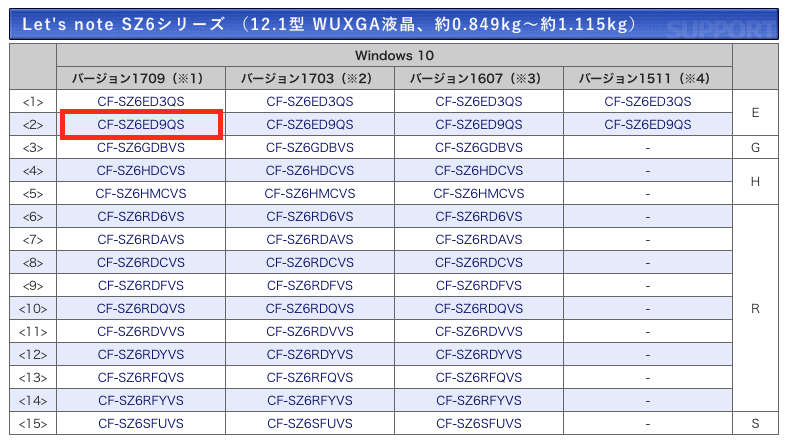788x440 pixels.
Task: Open CF-SZ6RDVVS link in version 1703 column
Action: click(x=310, y=332)
